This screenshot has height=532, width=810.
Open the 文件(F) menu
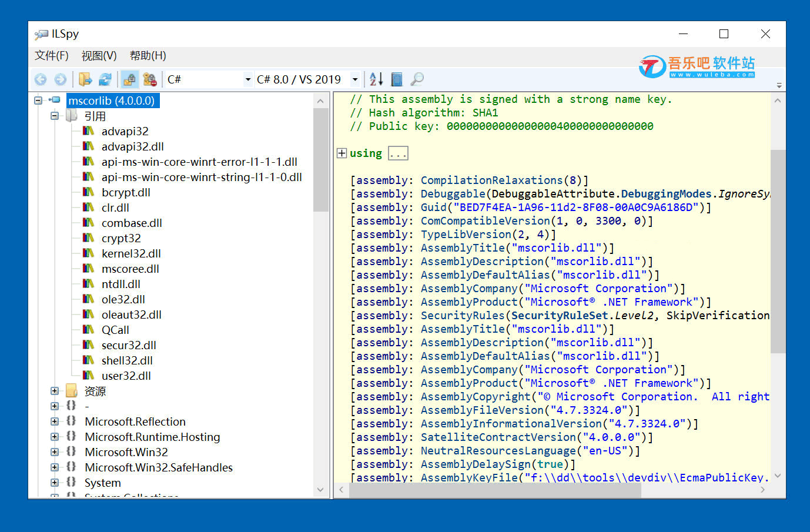click(52, 56)
